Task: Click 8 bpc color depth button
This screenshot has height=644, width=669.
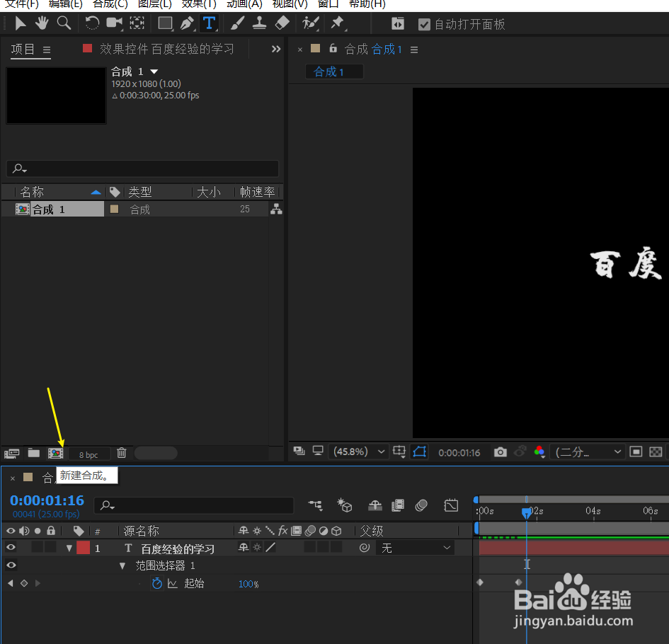Action: point(88,454)
